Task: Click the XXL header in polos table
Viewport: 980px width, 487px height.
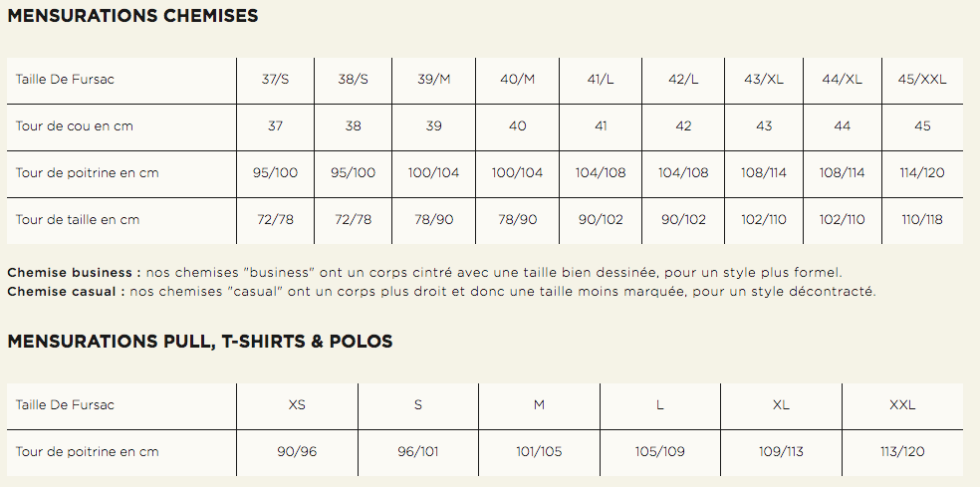Action: pyautogui.click(x=902, y=405)
